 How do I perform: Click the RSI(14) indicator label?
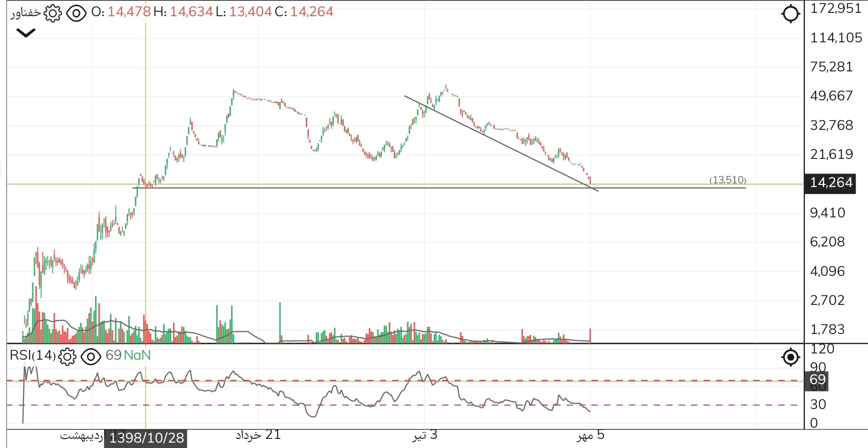click(32, 355)
